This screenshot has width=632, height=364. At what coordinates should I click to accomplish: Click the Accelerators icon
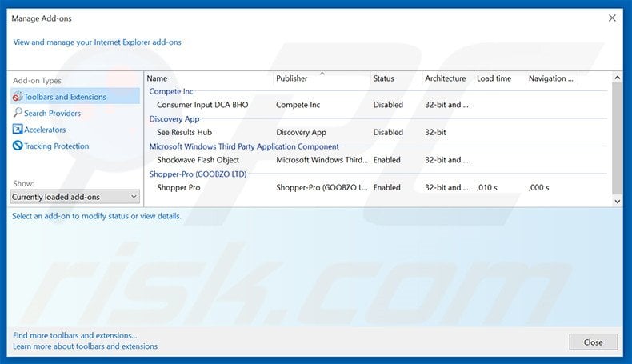tap(18, 130)
